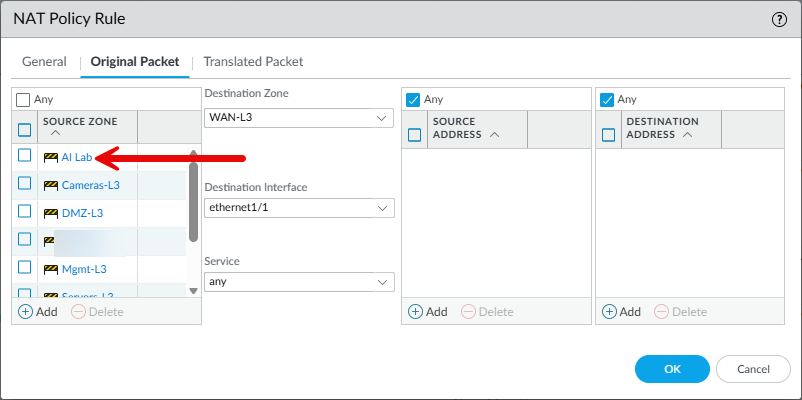Open the Cameras-L3 zone link

tap(91, 185)
